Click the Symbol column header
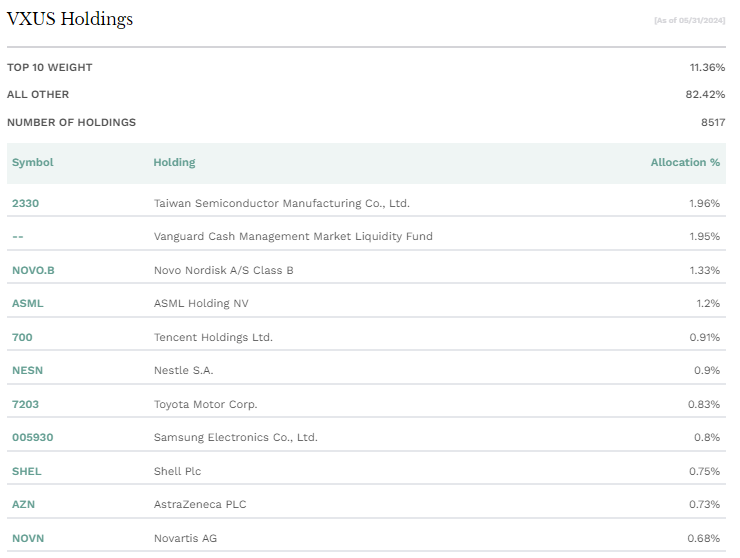The height and width of the screenshot is (558, 740). (33, 162)
